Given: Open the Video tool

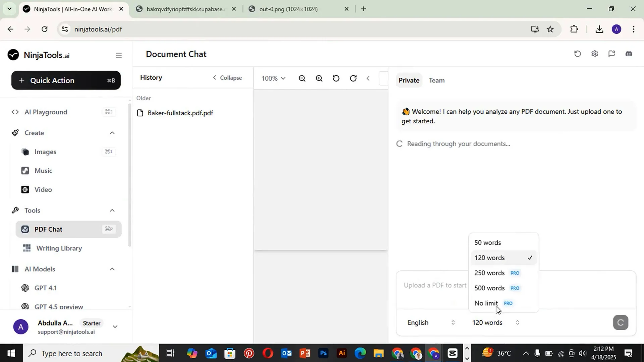Looking at the screenshot, I should click(68, 190).
